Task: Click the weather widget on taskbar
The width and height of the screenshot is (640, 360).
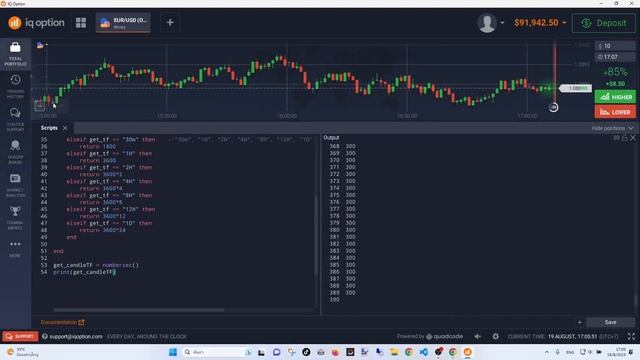Action: click(x=24, y=352)
